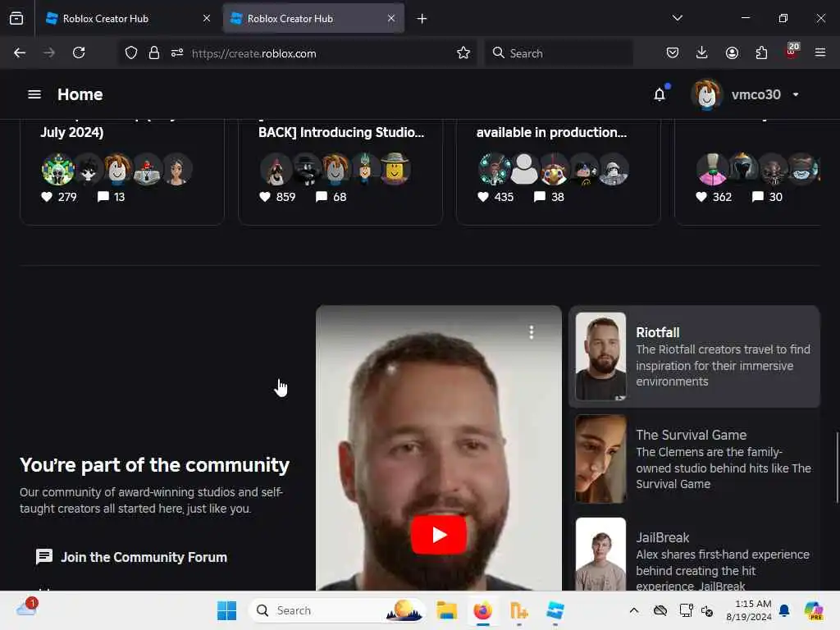The image size is (840, 630).
Task: Click the page's vertical scrollbar thumb
Action: 837,467
